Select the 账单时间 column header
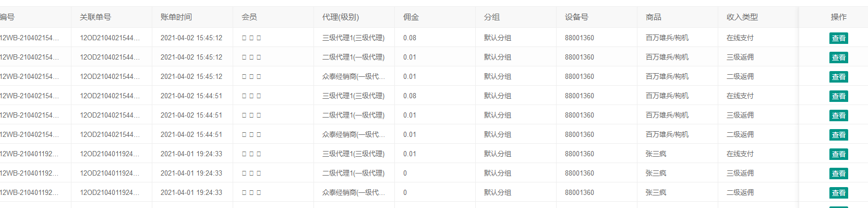This screenshot has width=868, height=208. (176, 17)
